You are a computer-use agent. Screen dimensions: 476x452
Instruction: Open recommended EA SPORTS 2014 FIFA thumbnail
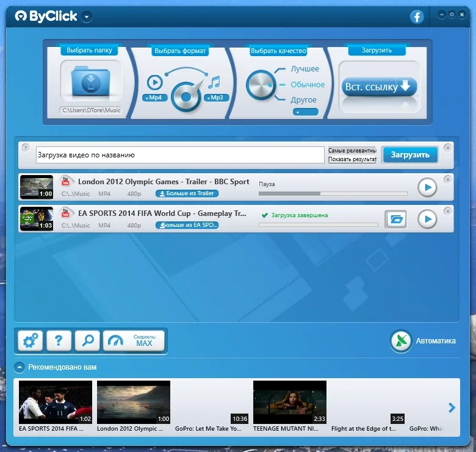56,402
